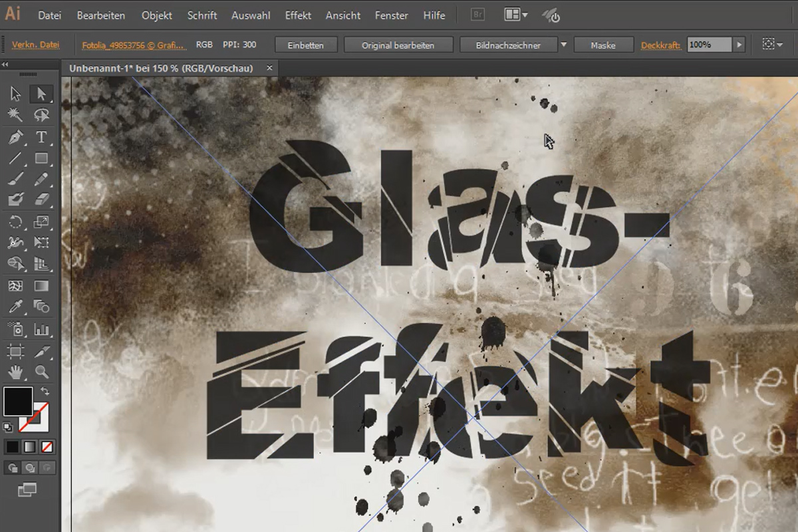Choose the Eraser tool
The image size is (798, 532).
41,199
